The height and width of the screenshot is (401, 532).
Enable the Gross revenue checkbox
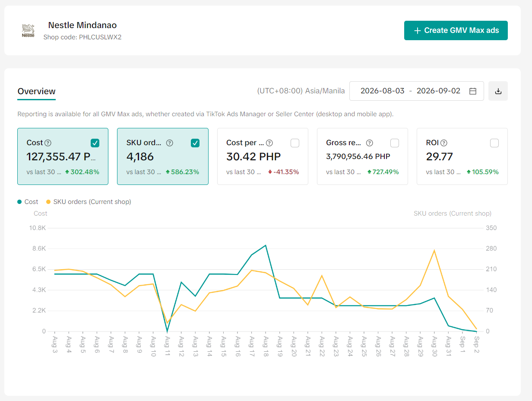tap(395, 143)
